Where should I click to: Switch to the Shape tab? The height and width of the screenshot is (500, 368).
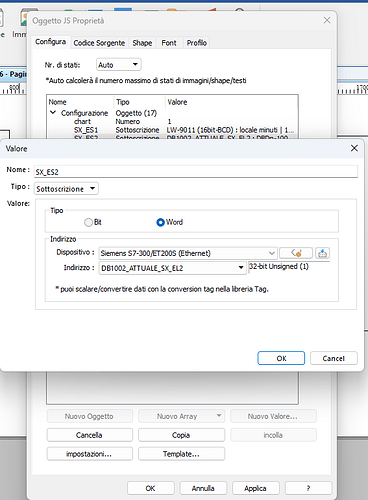(142, 43)
